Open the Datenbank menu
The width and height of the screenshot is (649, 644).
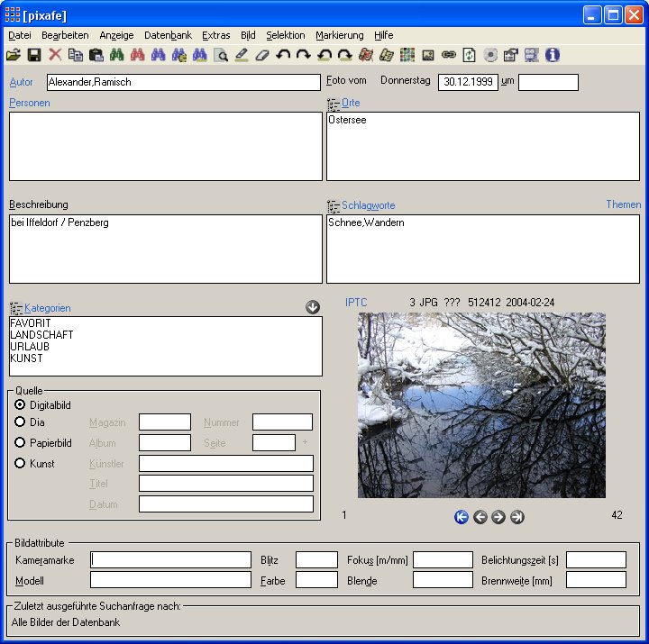point(168,35)
